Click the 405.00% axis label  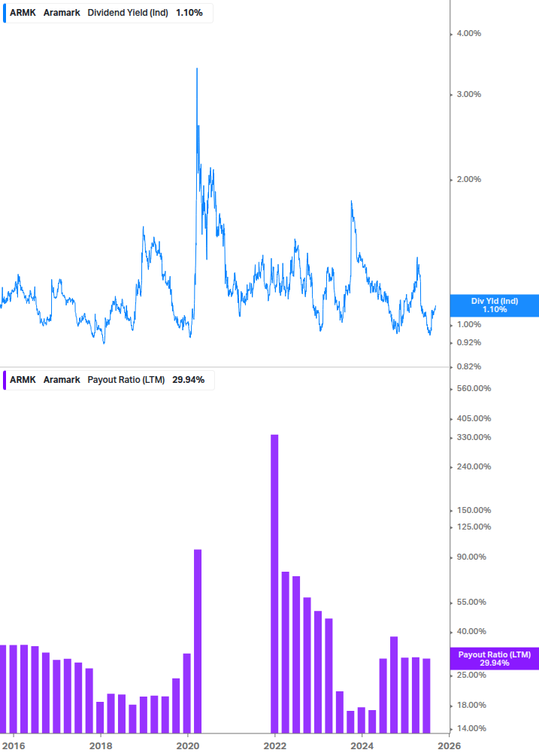coord(474,418)
